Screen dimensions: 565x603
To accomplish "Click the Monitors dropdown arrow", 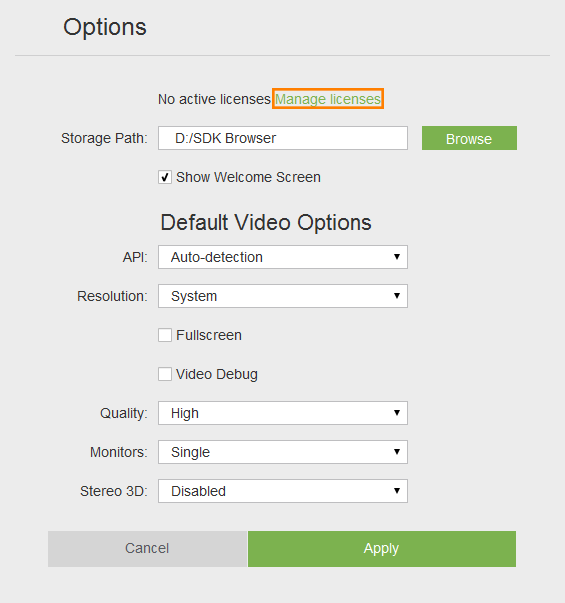I will (397, 451).
